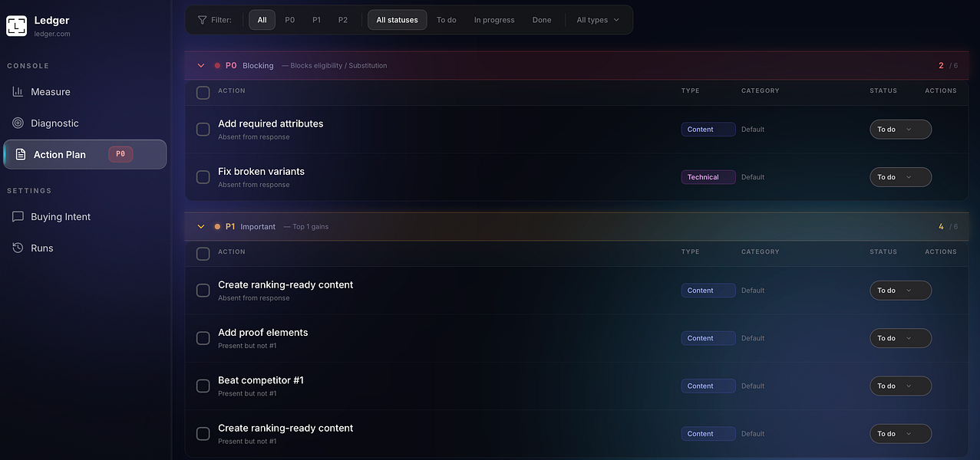
Task: Click the Diagnostic target icon
Action: click(18, 123)
